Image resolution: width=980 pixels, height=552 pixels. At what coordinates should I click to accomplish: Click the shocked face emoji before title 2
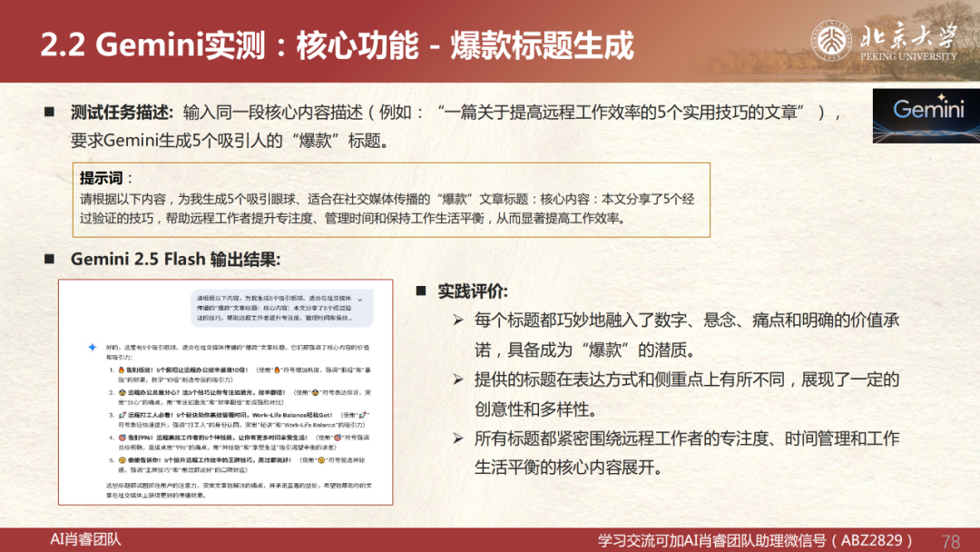pos(122,392)
